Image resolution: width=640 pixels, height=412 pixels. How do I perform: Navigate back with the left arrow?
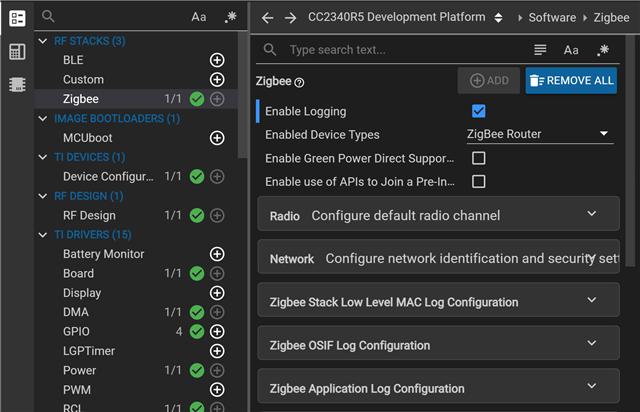tap(267, 18)
